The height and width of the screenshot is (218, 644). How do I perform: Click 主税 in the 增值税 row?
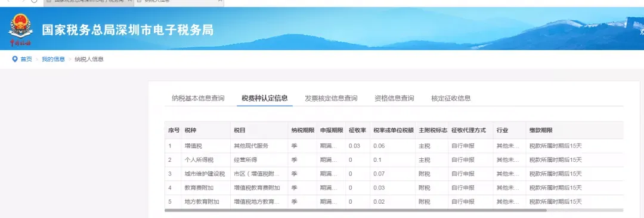coord(425,146)
